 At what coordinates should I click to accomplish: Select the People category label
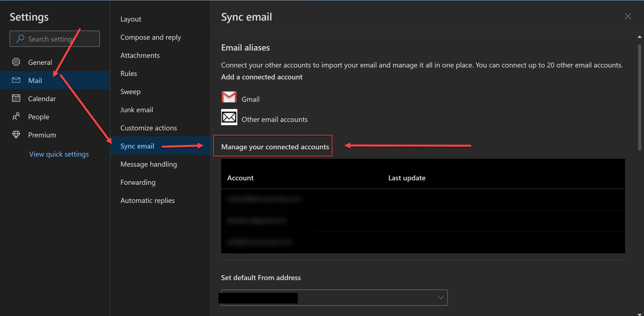point(38,117)
